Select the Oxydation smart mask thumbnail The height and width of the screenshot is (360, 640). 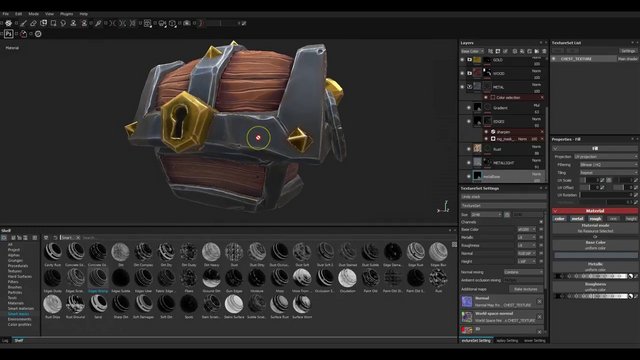pyautogui.click(x=347, y=279)
